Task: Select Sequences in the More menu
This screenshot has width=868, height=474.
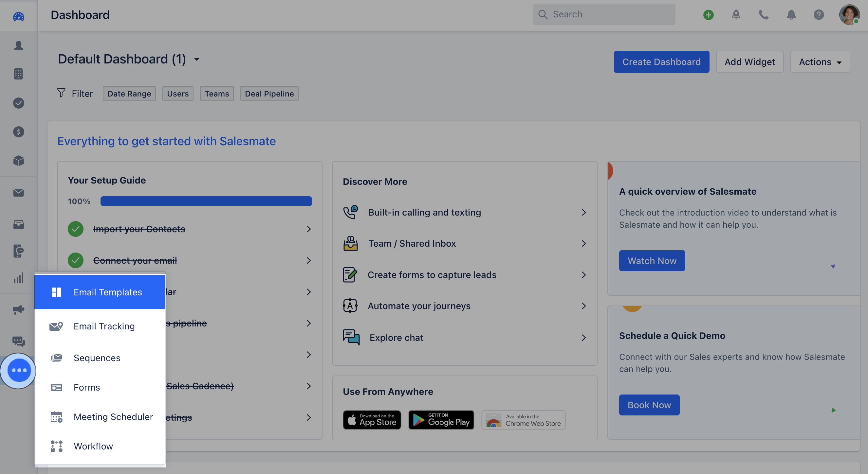Action: [100, 358]
